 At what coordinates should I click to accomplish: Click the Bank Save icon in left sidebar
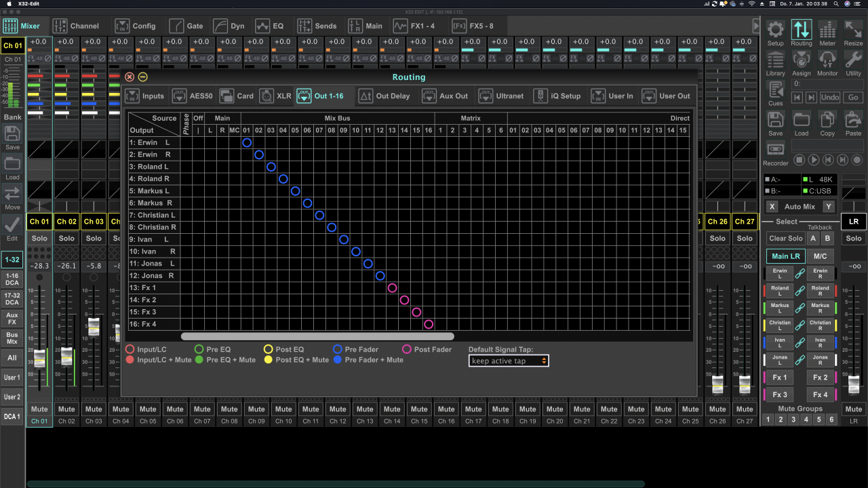pos(12,137)
